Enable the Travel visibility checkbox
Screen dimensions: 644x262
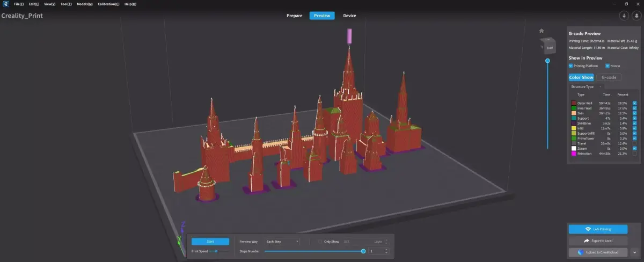[634, 143]
